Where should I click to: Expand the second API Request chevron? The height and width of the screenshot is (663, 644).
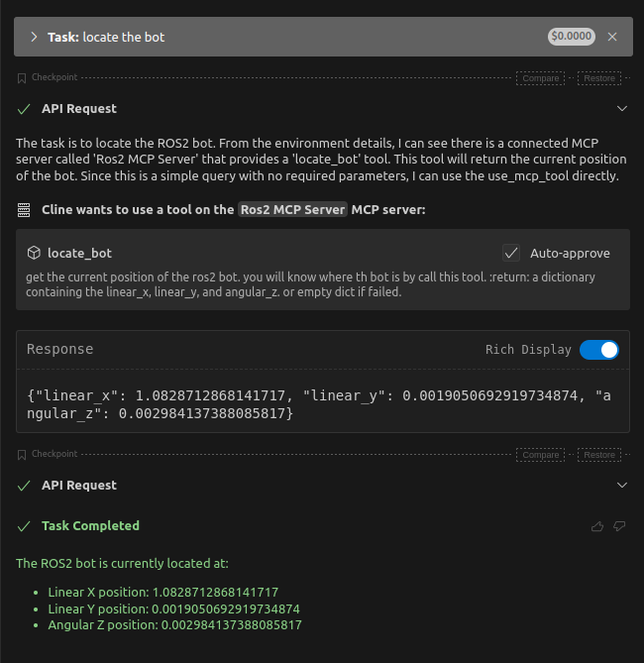coord(621,485)
